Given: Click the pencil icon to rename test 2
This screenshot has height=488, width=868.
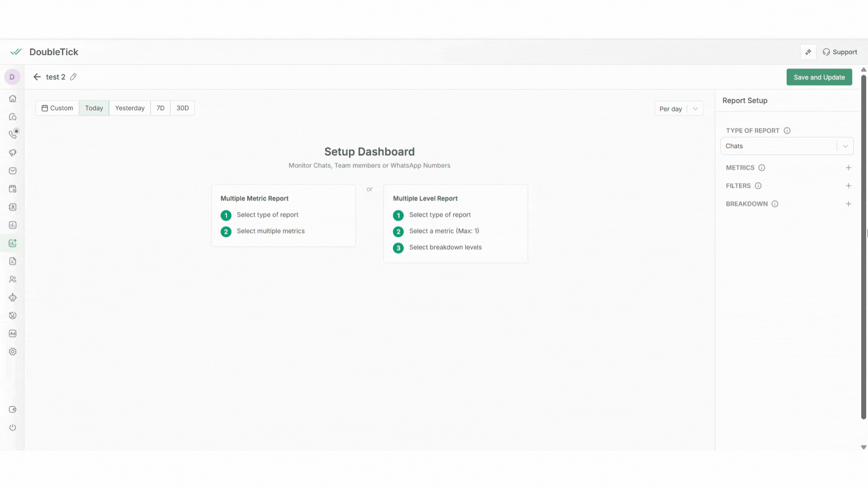Looking at the screenshot, I should [73, 77].
